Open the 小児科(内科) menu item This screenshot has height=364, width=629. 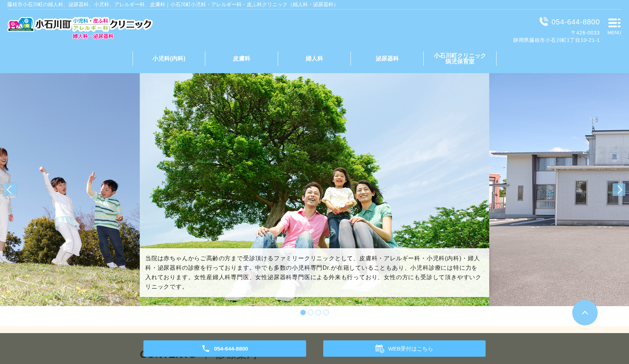point(169,59)
